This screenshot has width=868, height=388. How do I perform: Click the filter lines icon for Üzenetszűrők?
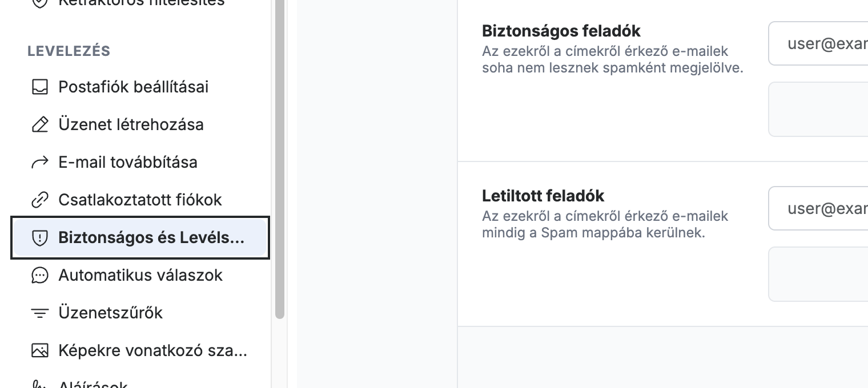pyautogui.click(x=39, y=313)
